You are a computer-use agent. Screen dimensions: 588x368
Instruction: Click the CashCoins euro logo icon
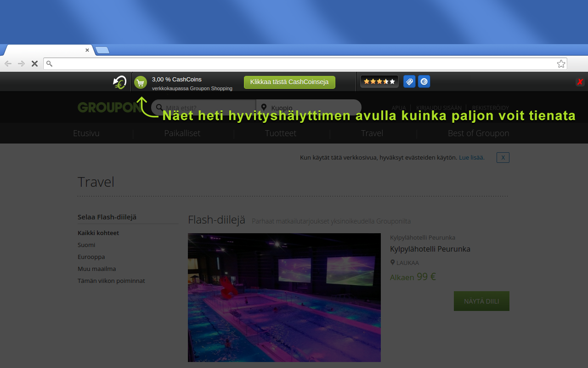(120, 82)
